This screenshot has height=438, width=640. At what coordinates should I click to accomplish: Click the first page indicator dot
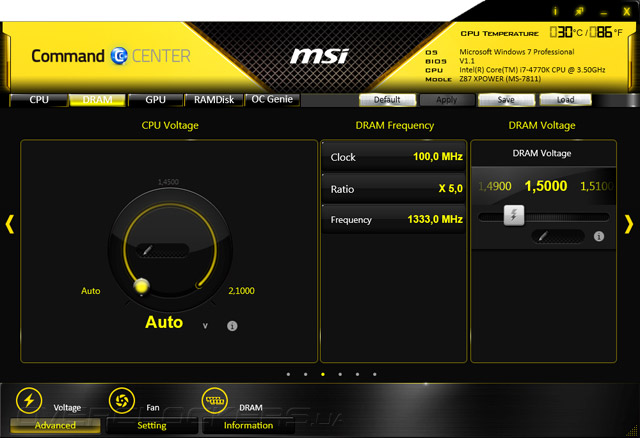click(x=289, y=374)
